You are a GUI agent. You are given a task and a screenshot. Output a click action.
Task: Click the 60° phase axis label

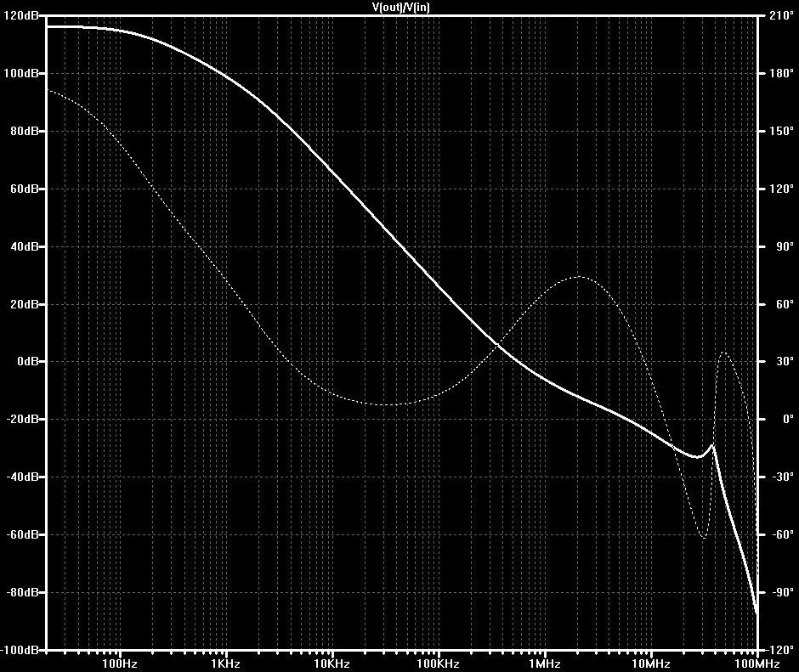tap(785, 304)
